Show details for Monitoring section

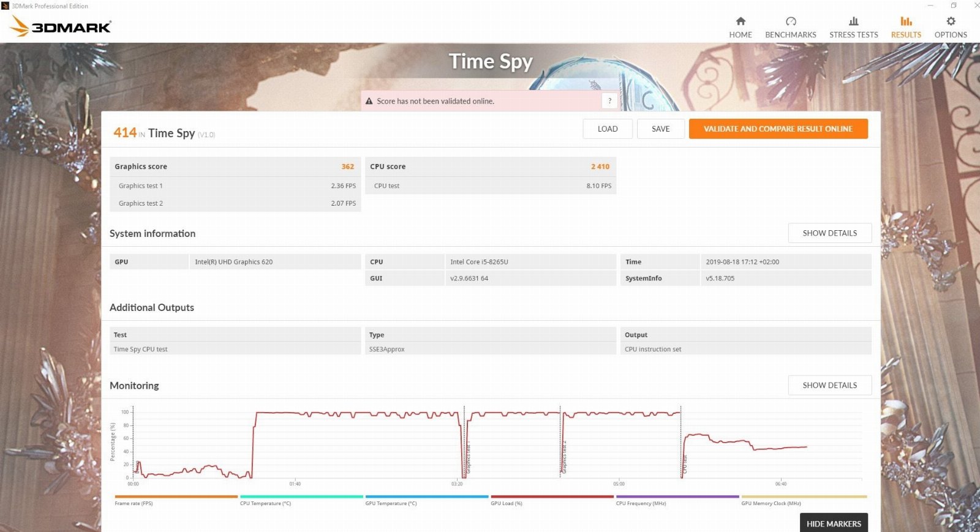pyautogui.click(x=830, y=385)
